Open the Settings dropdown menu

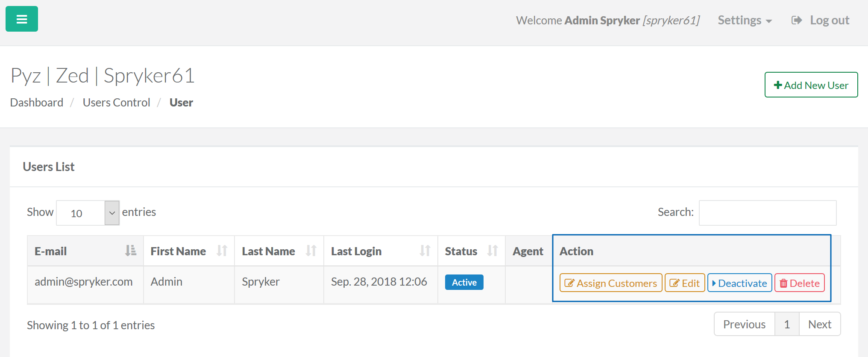click(x=745, y=20)
